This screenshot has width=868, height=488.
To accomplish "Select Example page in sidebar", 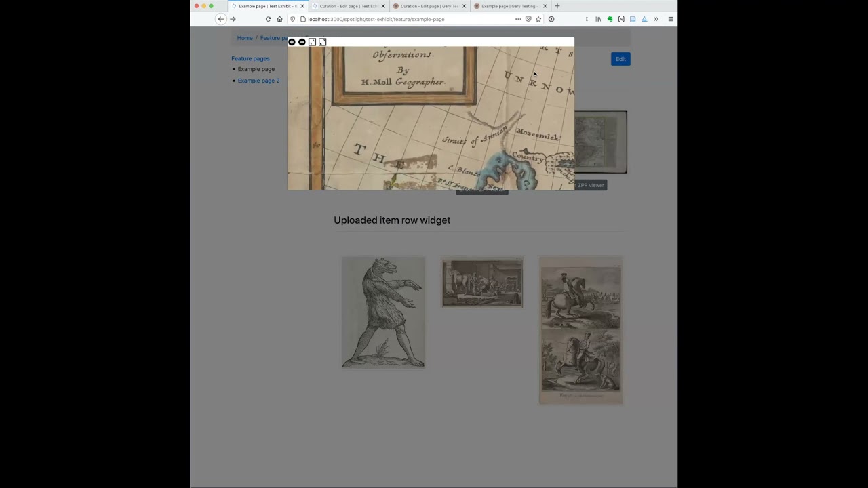I will (x=256, y=69).
